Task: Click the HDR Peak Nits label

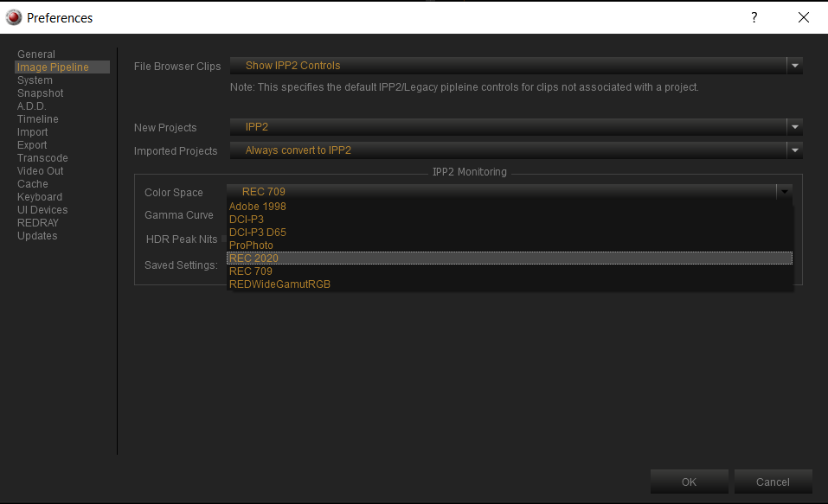Action: (x=182, y=239)
